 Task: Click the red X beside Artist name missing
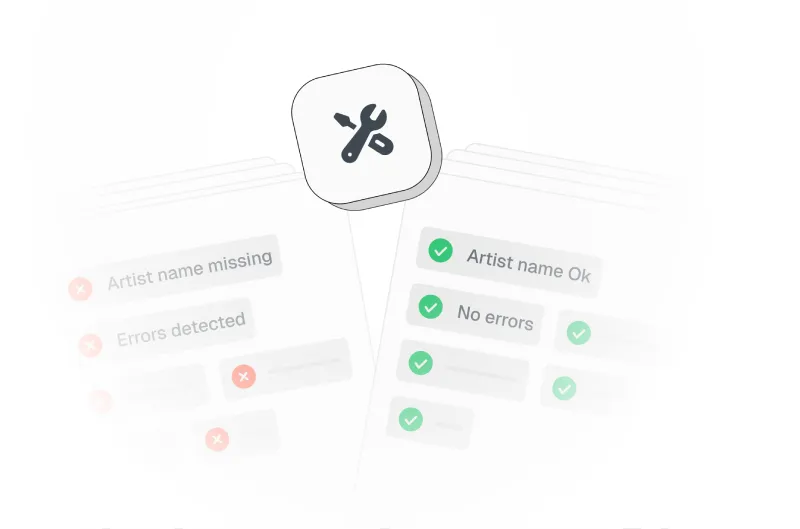80,289
